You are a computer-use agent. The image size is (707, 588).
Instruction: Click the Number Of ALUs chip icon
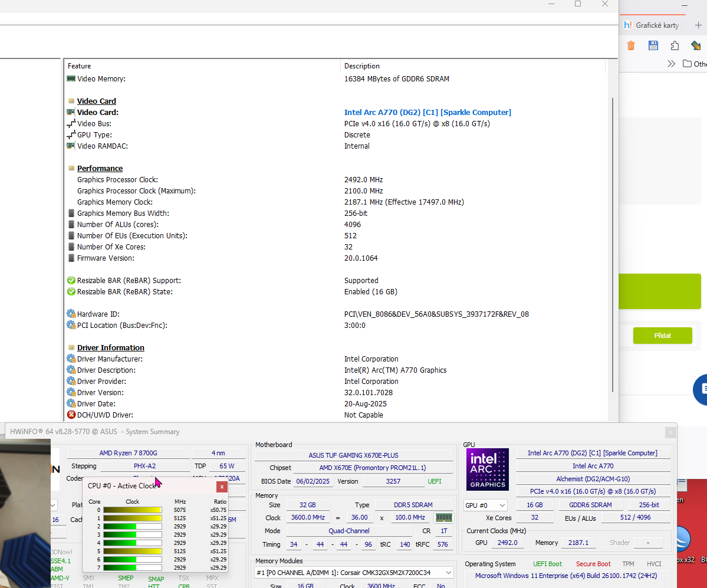[x=71, y=225]
